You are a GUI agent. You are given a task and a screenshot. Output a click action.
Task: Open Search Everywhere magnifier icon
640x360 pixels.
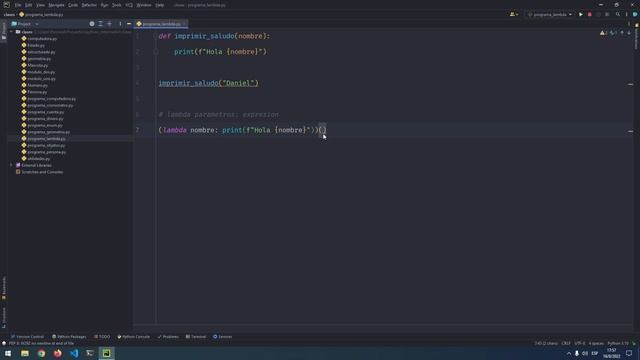pyautogui.click(x=618, y=14)
